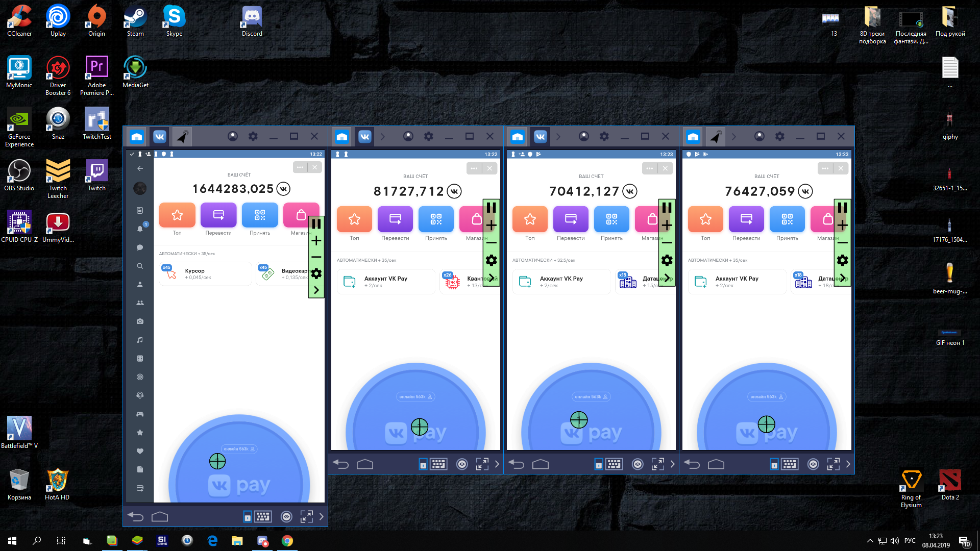Image resolution: width=980 pixels, height=551 pixels.
Task: Open the music note section in VK sidebar
Action: 140,340
